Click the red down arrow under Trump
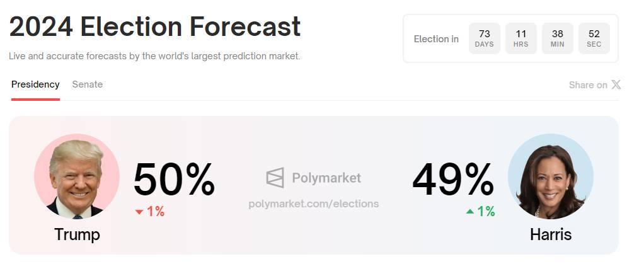The image size is (644, 276). tap(139, 212)
